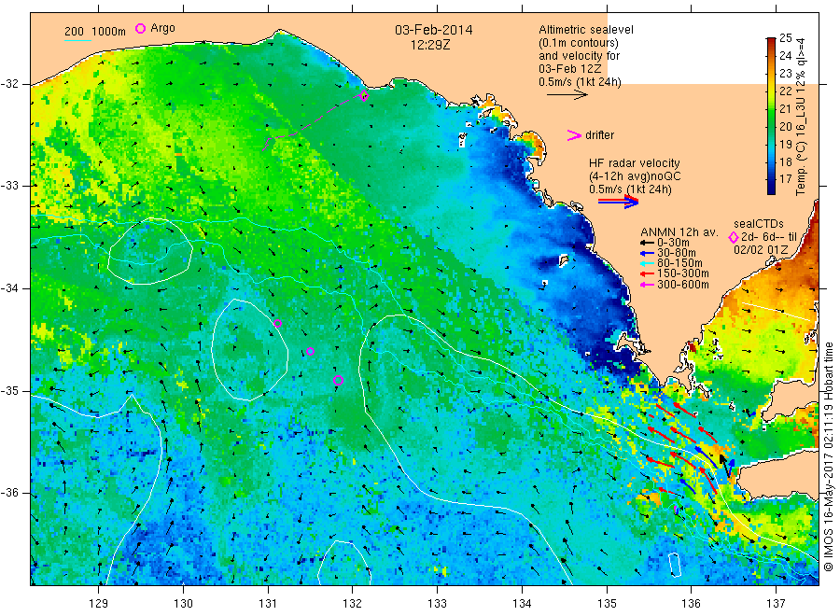Click the latitude label -32
This screenshot has height=616, width=840.
9,84
